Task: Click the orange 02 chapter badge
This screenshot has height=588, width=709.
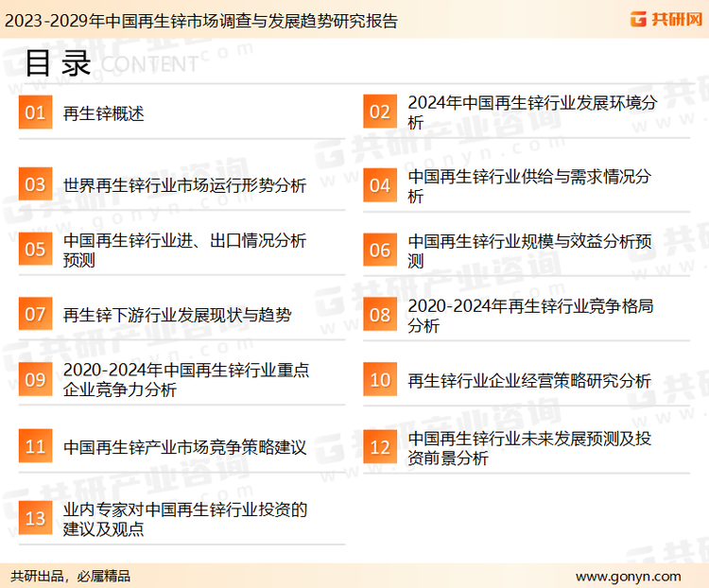Action: click(380, 112)
